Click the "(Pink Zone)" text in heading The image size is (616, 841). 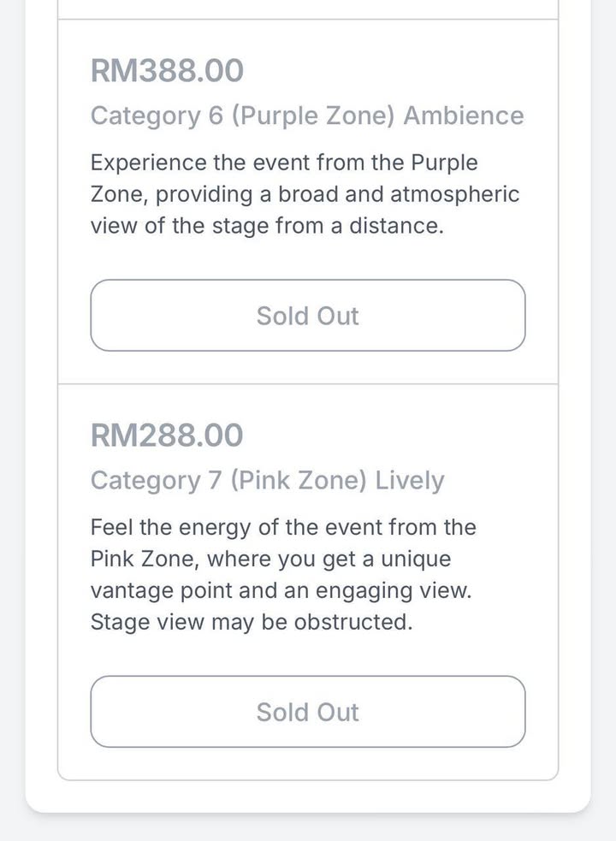coord(299,480)
